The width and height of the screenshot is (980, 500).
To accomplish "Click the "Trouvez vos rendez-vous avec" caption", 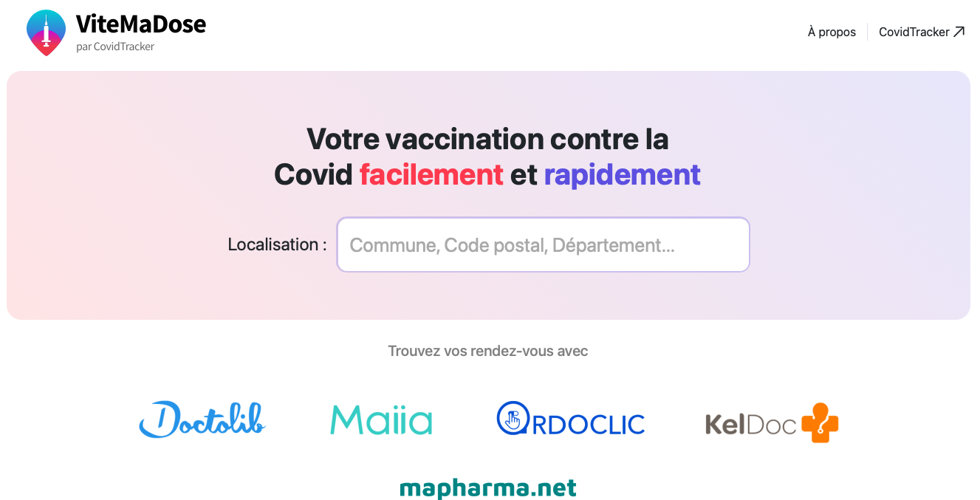I will (488, 351).
